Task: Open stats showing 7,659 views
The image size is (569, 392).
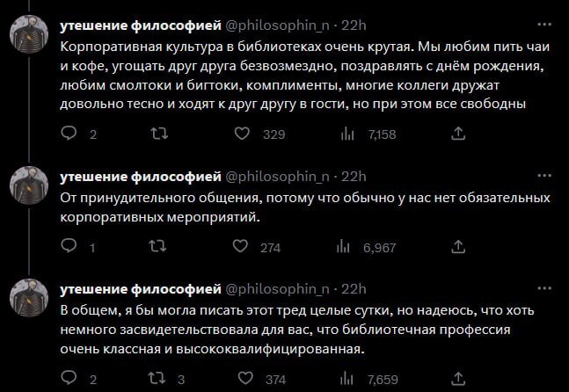Action: [347, 380]
